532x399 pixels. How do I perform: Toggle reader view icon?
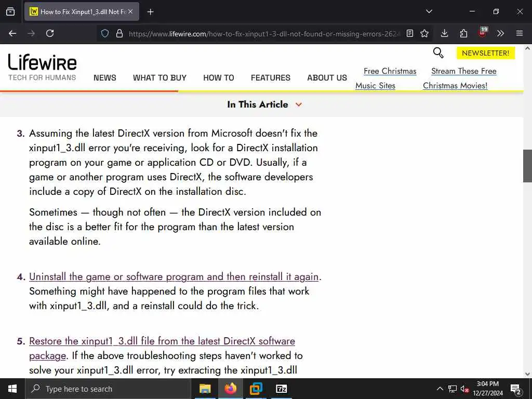click(x=410, y=33)
